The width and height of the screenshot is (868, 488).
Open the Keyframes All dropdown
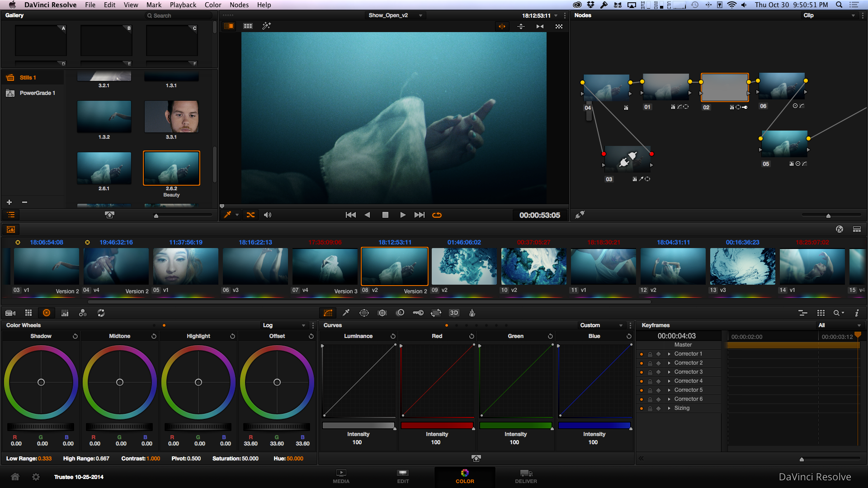(840, 325)
